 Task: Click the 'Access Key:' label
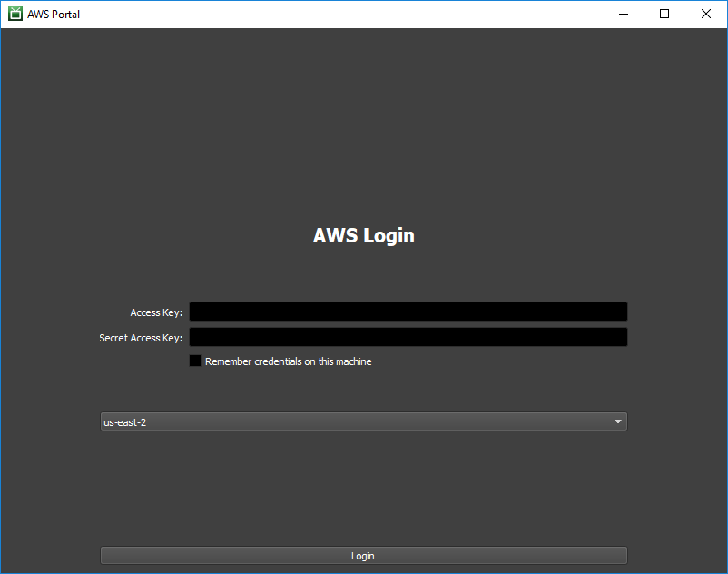(x=156, y=312)
